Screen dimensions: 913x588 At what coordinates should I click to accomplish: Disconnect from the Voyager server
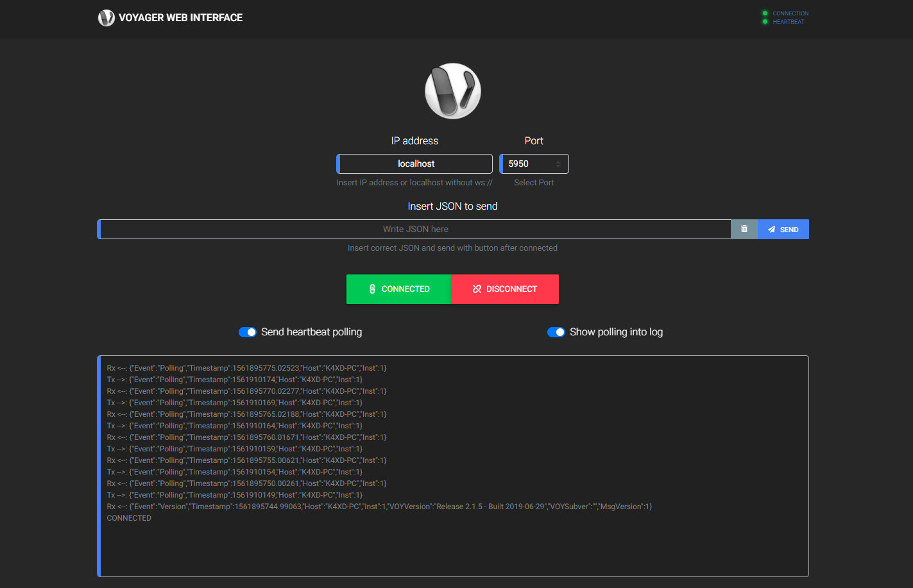pyautogui.click(x=505, y=289)
